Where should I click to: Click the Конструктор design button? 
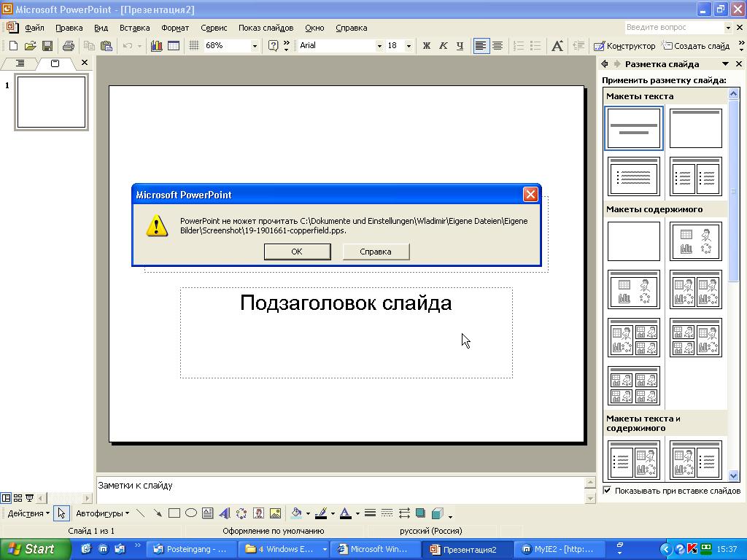click(x=624, y=46)
